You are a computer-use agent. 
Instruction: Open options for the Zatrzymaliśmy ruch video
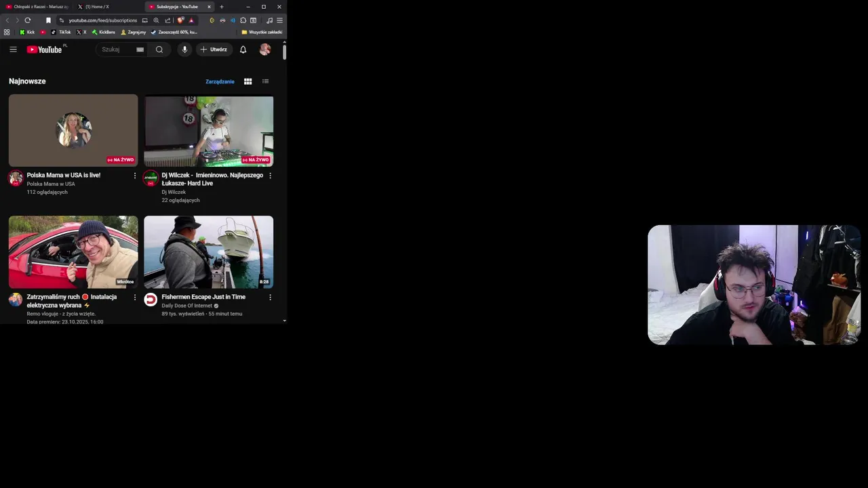tap(134, 298)
